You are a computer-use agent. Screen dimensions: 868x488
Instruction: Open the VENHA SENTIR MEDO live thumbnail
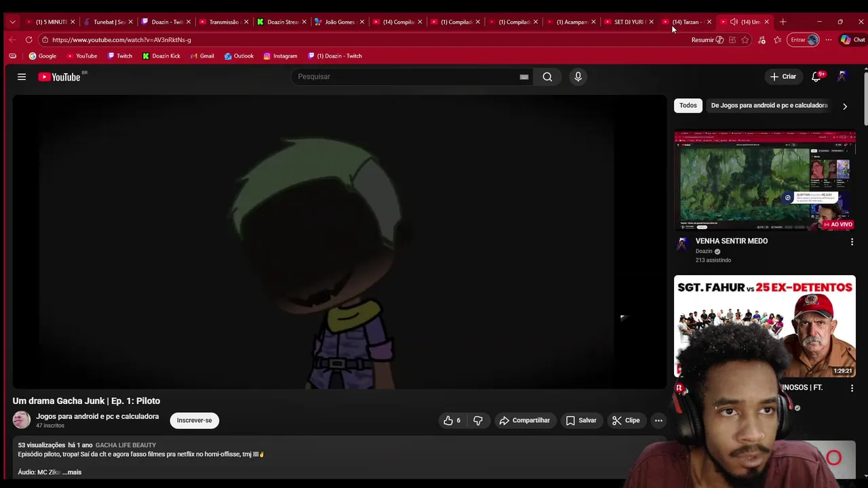point(765,180)
